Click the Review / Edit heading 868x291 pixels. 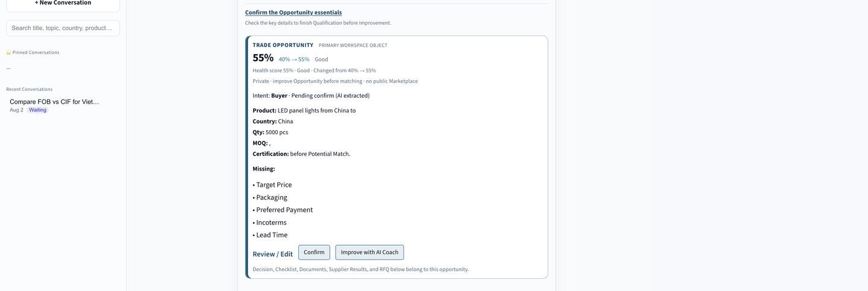point(272,254)
